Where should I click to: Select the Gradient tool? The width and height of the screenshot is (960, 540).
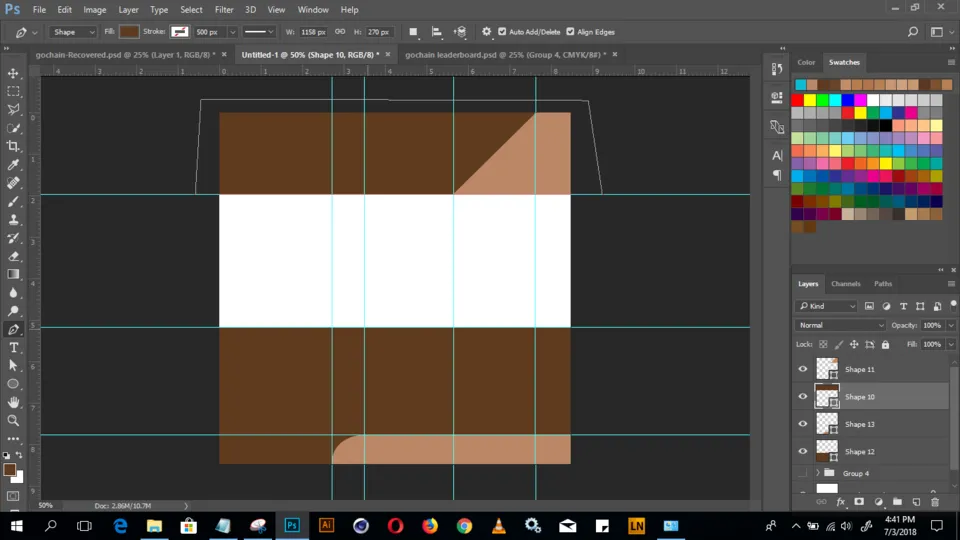(13, 274)
